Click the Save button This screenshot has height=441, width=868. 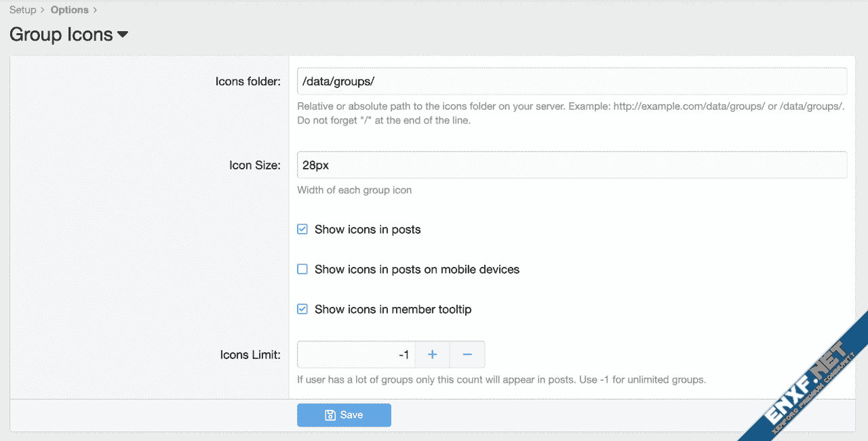pos(344,415)
